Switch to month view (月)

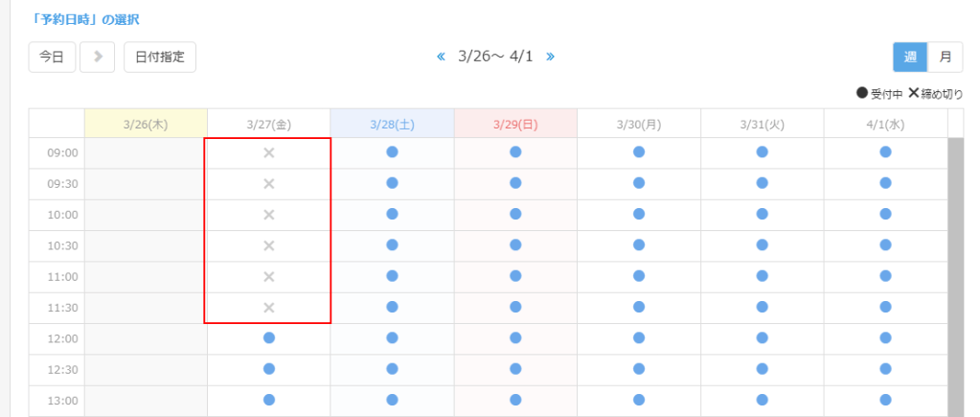[946, 57]
